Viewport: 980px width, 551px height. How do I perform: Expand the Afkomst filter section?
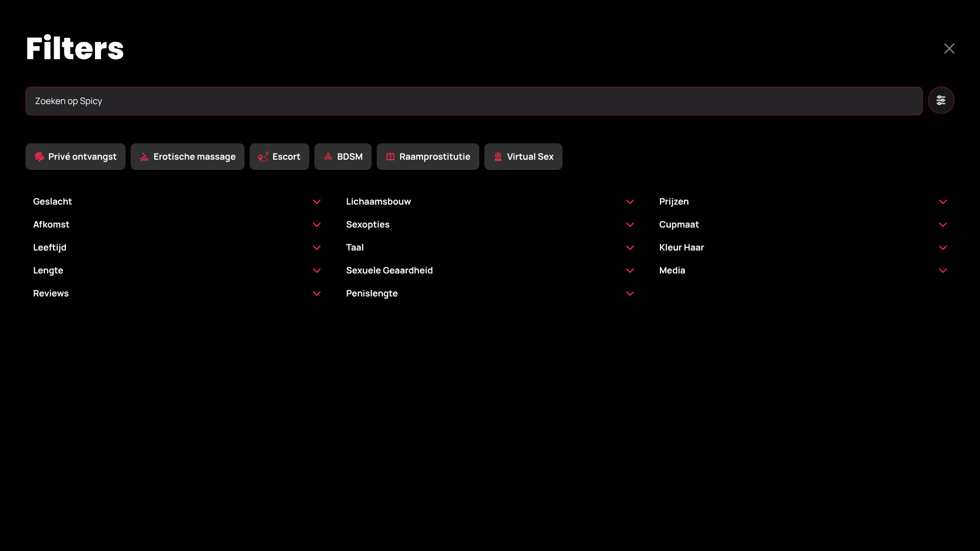pos(316,225)
